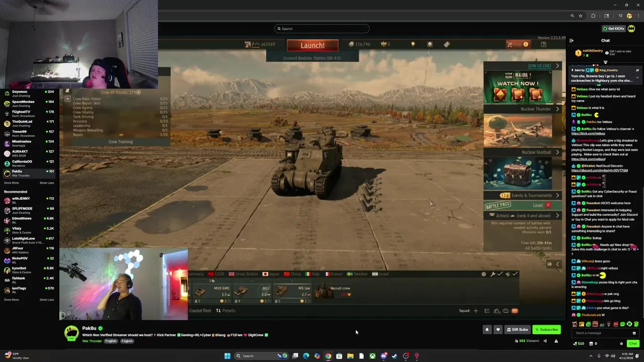Select the Great Britain nation tab

[242, 274]
